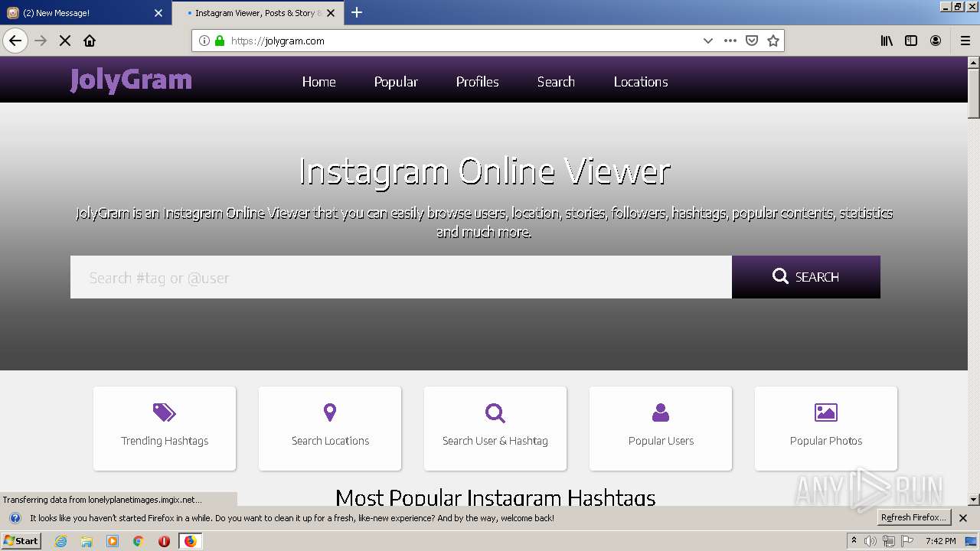Click the scrollbar up arrow
This screenshot has height=551, width=980.
pyautogui.click(x=974, y=62)
